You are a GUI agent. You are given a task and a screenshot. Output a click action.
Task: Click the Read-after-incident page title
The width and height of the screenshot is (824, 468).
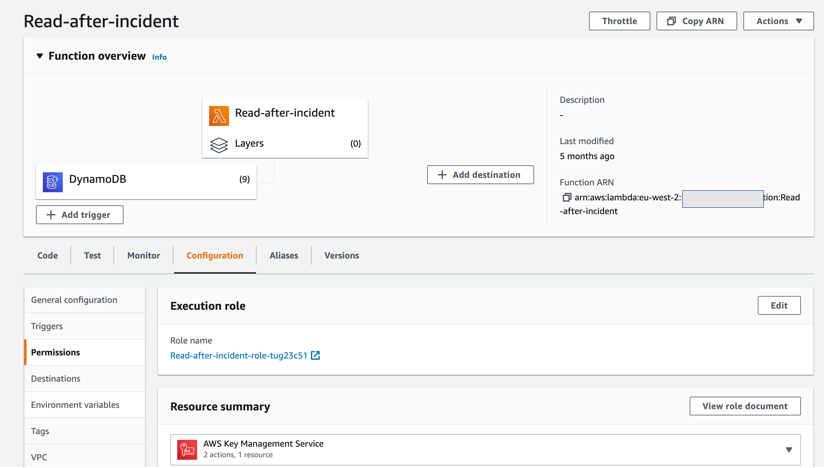101,21
